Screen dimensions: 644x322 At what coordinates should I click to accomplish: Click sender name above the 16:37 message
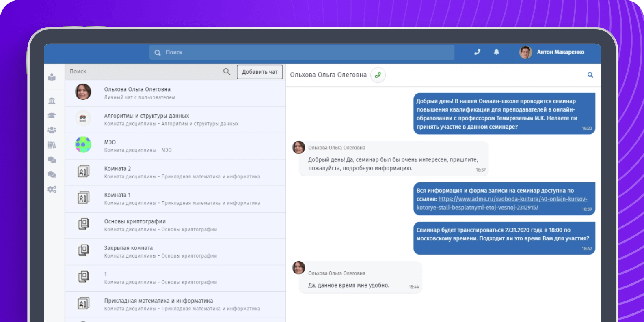(337, 148)
